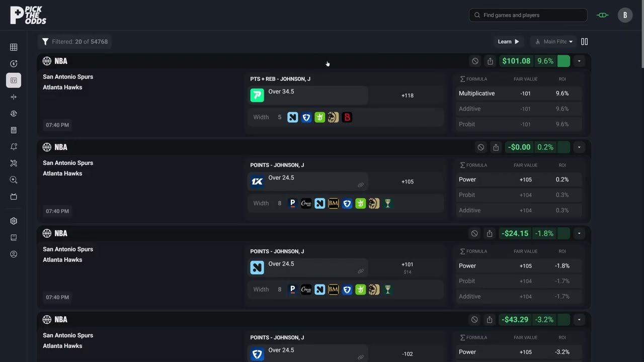The height and width of the screenshot is (362, 644).
Task: Expand the dropdown arrow on -$43.29 card
Action: [x=579, y=320]
